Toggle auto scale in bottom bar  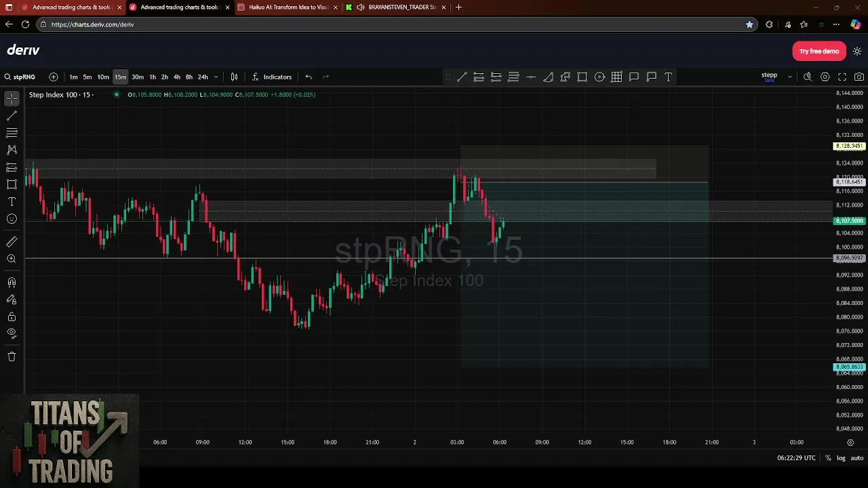coord(857,458)
